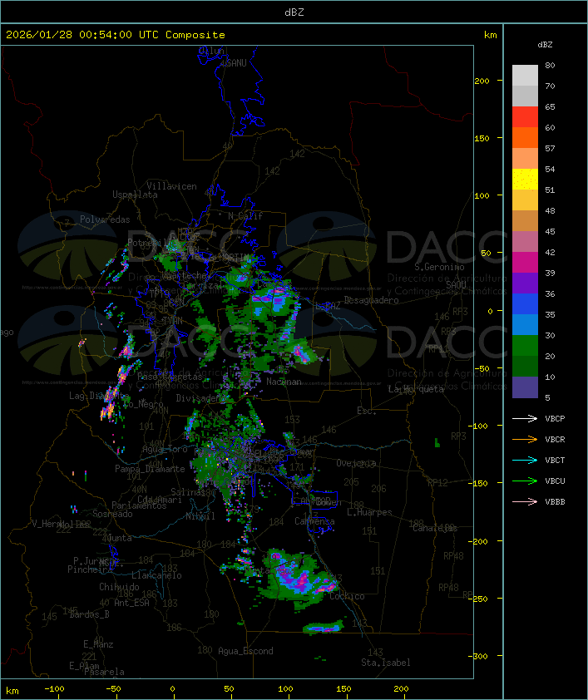Click the bright green 30 dBZ swatch
This screenshot has width=588, height=700.
click(x=525, y=346)
